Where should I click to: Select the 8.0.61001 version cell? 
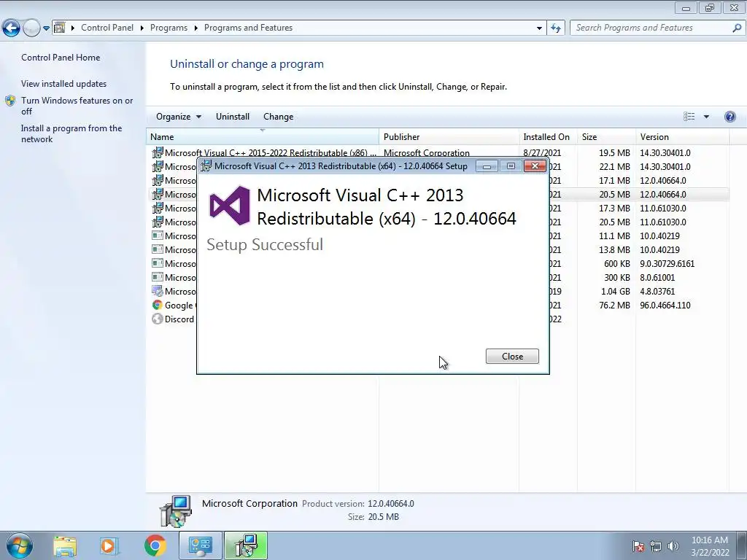coord(657,278)
